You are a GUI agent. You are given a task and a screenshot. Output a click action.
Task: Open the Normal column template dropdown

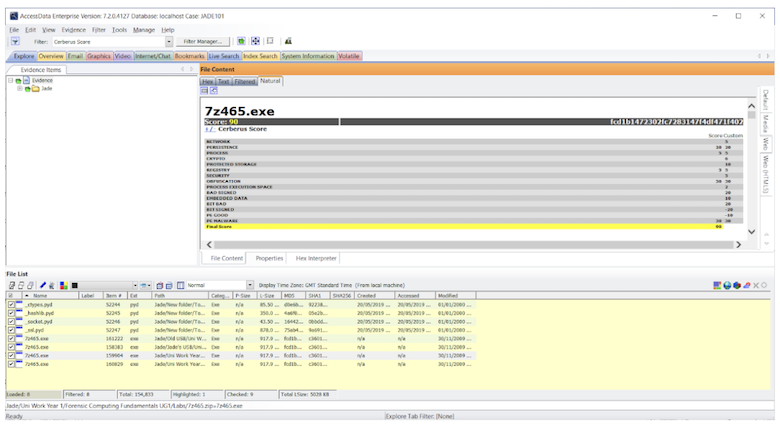(250, 285)
